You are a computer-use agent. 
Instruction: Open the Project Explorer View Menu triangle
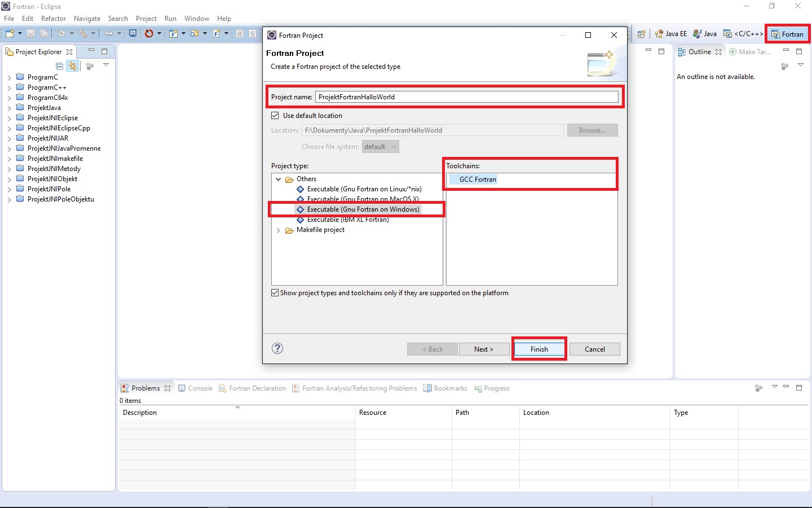[106, 65]
